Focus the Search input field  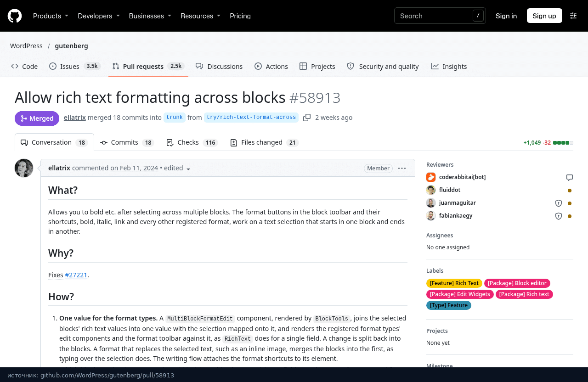click(440, 16)
